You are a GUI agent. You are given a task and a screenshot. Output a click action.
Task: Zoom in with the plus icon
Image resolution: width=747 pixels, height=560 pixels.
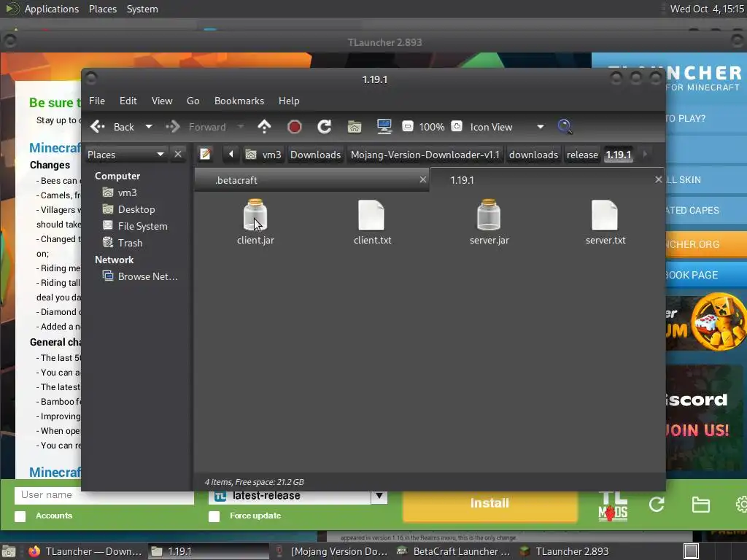point(457,126)
